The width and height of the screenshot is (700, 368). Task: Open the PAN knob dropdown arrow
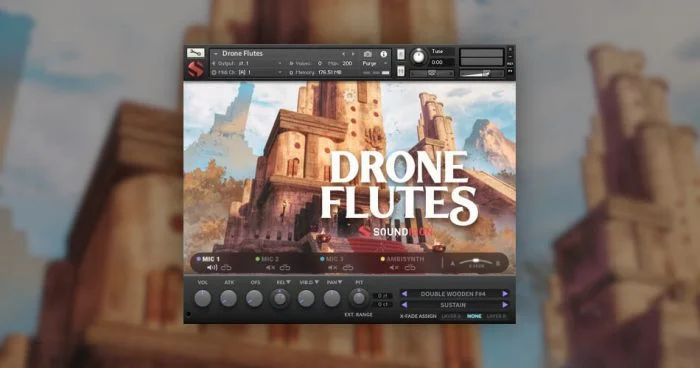pyautogui.click(x=340, y=282)
